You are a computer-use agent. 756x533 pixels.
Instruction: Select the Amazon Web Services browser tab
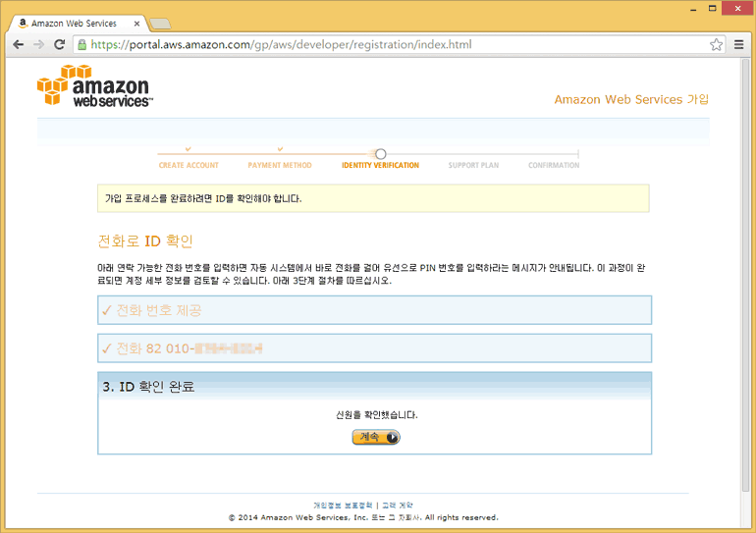74,23
